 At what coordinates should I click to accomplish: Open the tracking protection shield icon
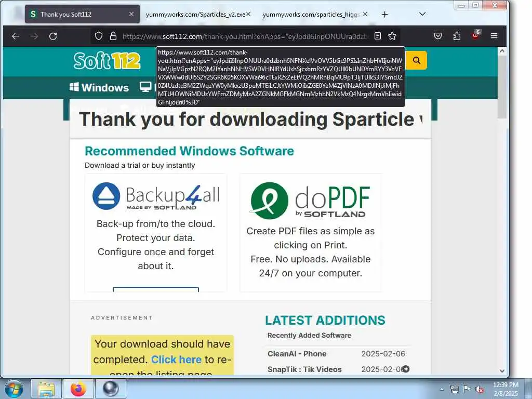tap(99, 36)
